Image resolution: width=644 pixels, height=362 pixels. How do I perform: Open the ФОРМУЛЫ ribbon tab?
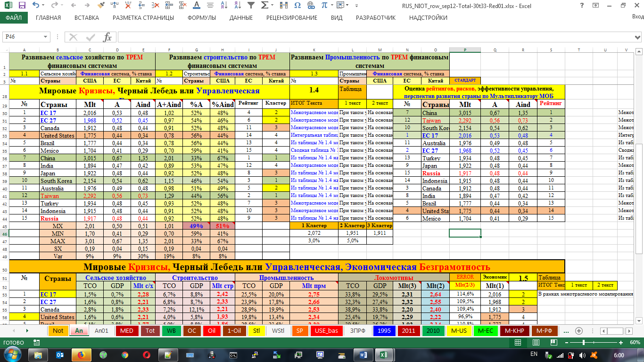pyautogui.click(x=201, y=18)
